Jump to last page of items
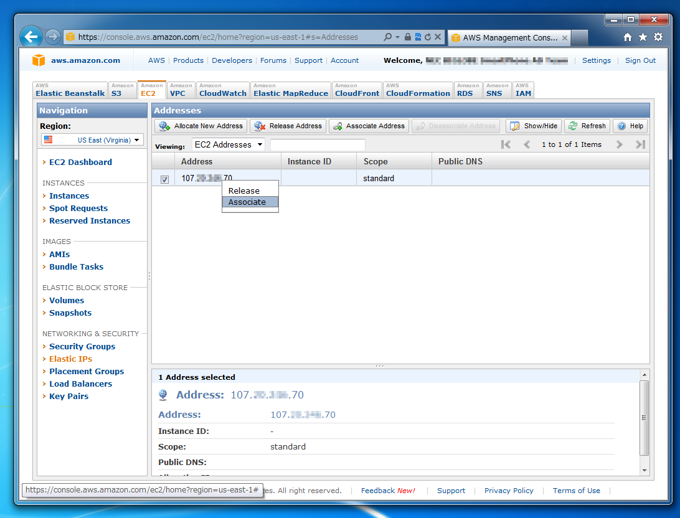Image resolution: width=680 pixels, height=518 pixels. pyautogui.click(x=640, y=144)
